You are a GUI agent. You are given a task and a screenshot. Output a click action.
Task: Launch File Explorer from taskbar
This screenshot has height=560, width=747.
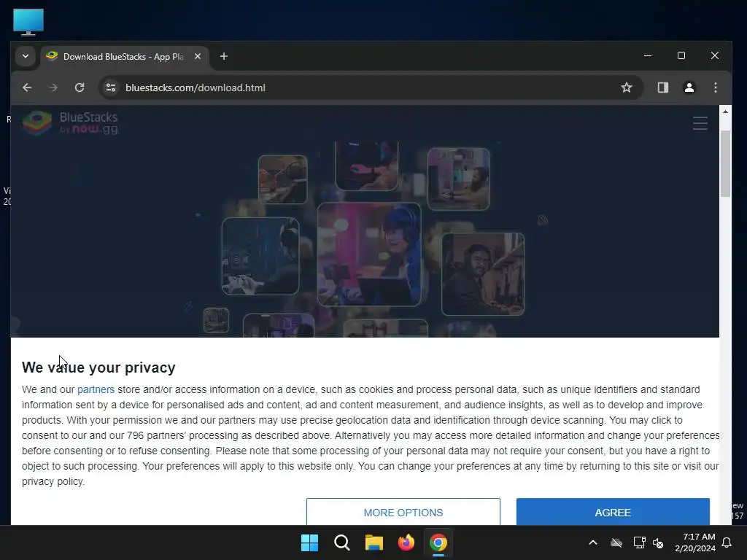click(x=374, y=542)
